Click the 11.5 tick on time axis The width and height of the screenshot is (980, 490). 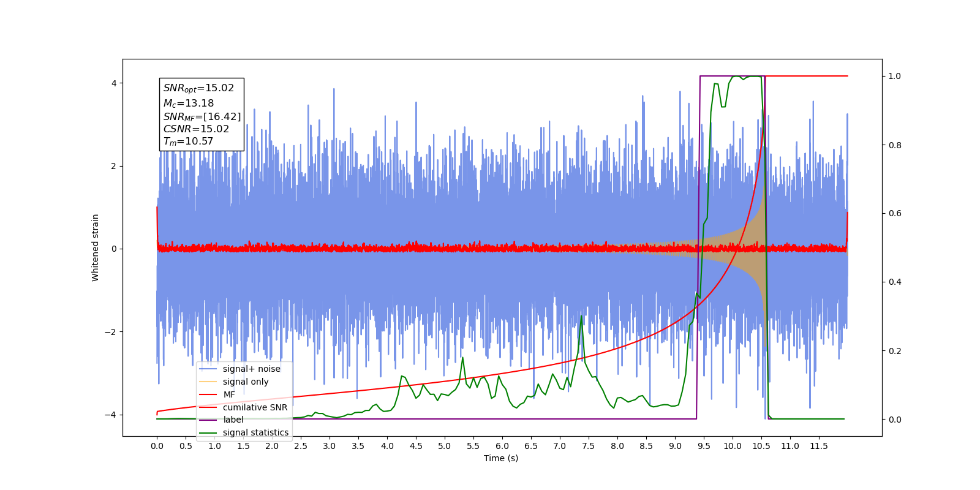(819, 446)
